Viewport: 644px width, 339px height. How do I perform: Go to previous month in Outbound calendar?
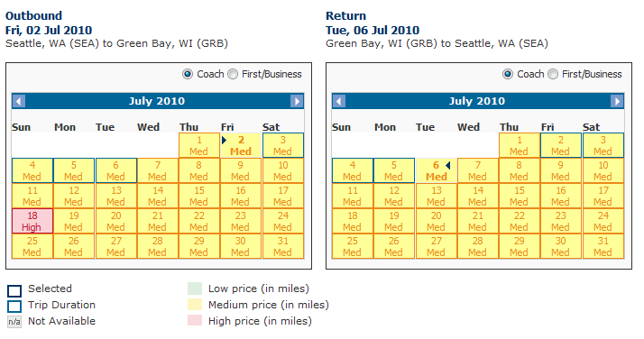tap(19, 101)
